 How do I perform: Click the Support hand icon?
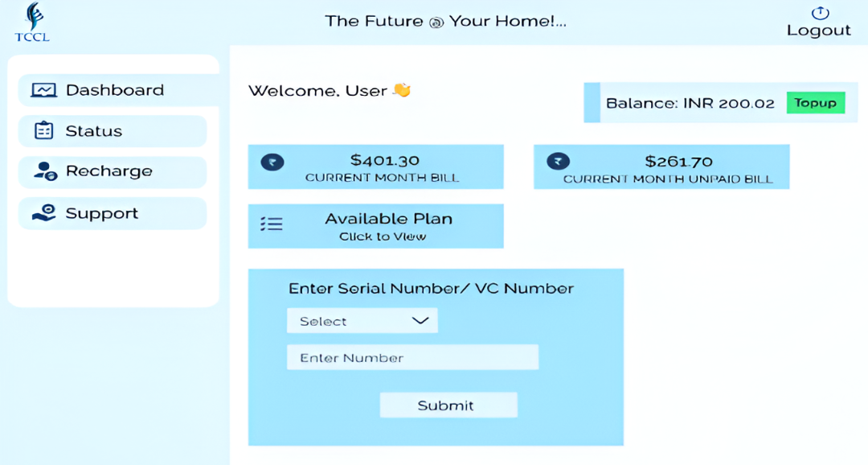43,212
